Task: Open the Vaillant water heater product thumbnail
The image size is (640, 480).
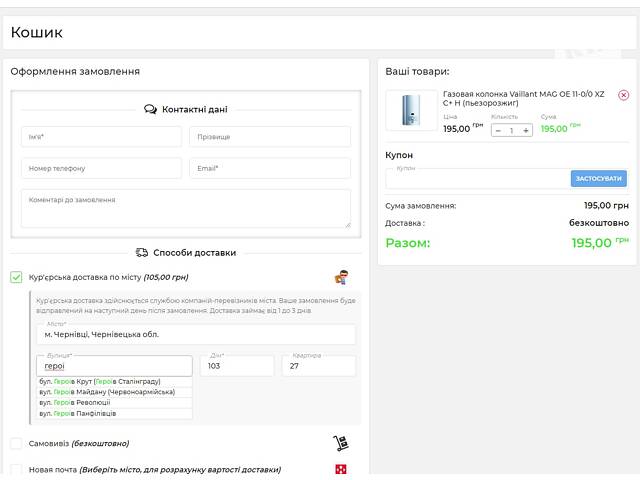Action: click(411, 110)
